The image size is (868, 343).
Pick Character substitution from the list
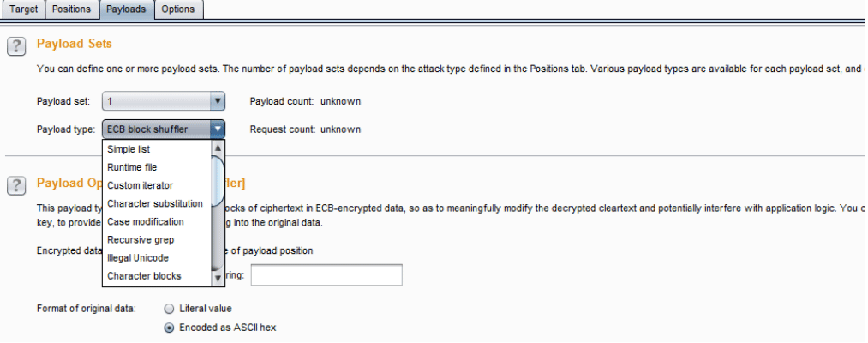(157, 203)
